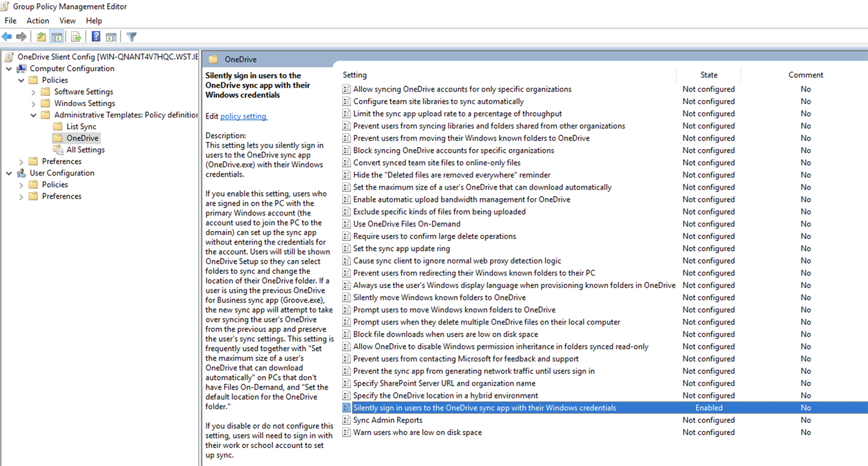The width and height of the screenshot is (868, 466).
Task: Click the All Settings folder icon
Action: pyautogui.click(x=57, y=150)
